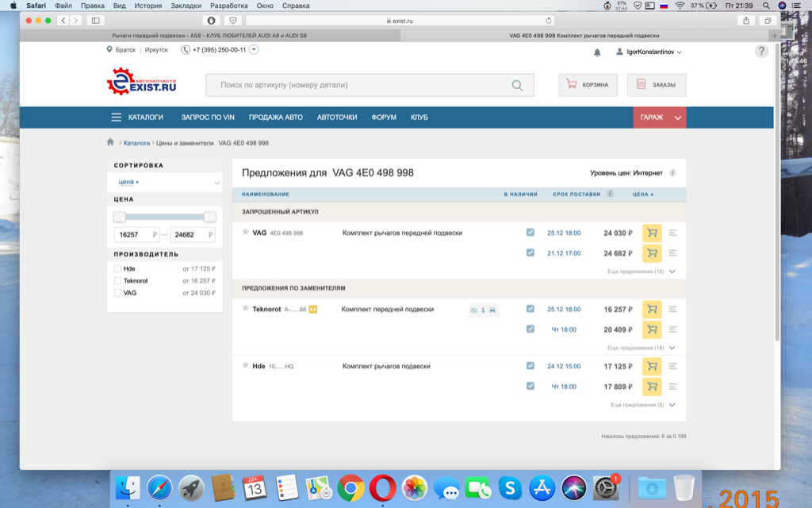This screenshot has width=812, height=508.
Task: Go to home via breadcrumb house icon
Action: [111, 143]
